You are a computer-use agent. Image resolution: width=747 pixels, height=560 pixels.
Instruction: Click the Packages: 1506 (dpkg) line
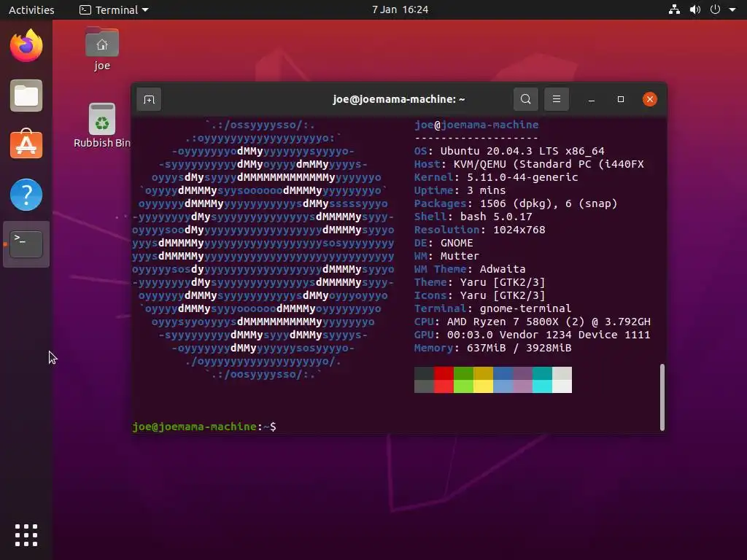pos(516,203)
